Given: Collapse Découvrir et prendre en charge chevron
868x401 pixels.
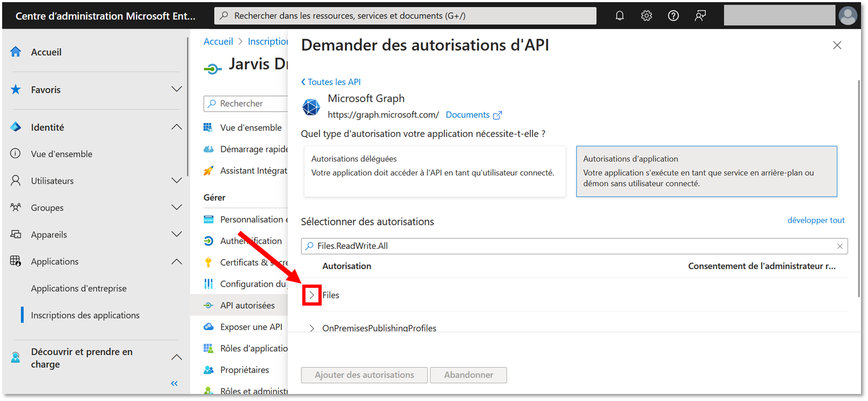Looking at the screenshot, I should tap(176, 357).
